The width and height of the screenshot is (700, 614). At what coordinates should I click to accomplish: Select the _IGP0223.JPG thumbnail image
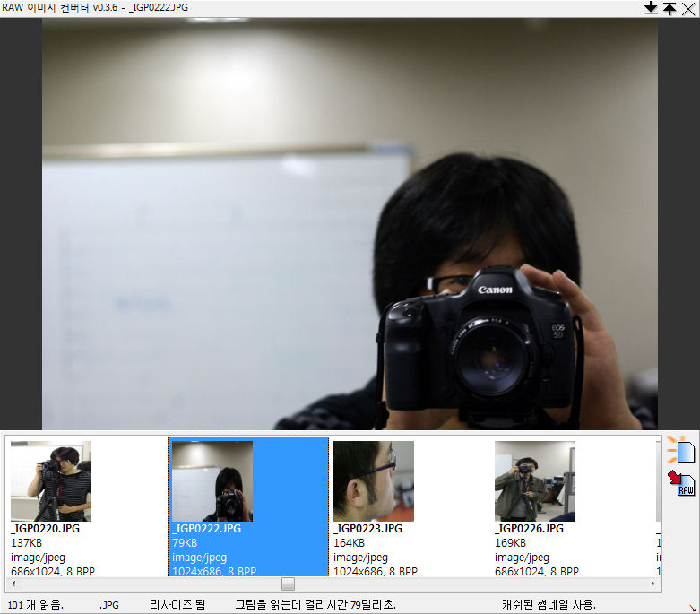pos(374,481)
